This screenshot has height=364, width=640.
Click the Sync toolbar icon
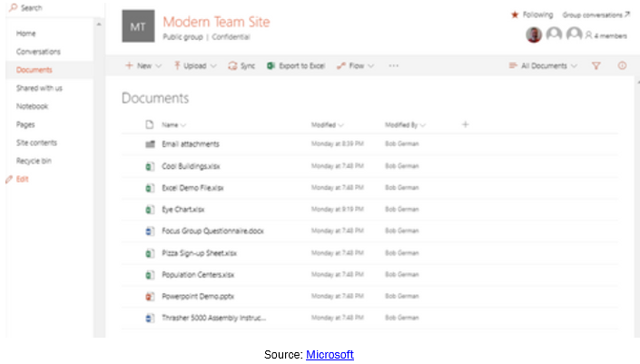coord(233,66)
